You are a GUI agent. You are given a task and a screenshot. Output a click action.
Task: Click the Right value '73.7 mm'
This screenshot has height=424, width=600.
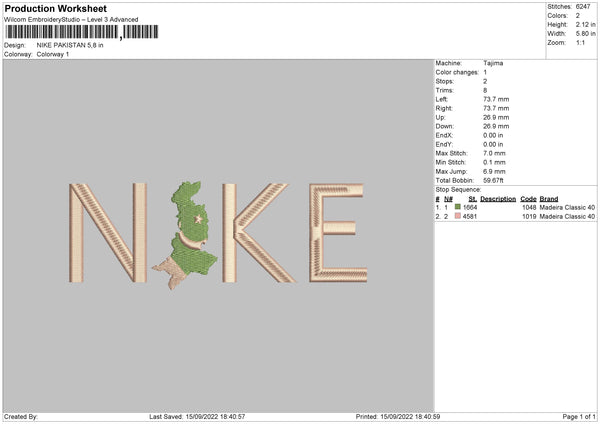(496, 108)
